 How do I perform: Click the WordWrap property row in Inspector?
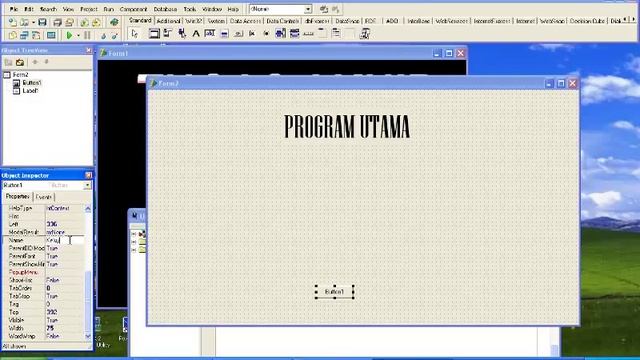point(44,336)
